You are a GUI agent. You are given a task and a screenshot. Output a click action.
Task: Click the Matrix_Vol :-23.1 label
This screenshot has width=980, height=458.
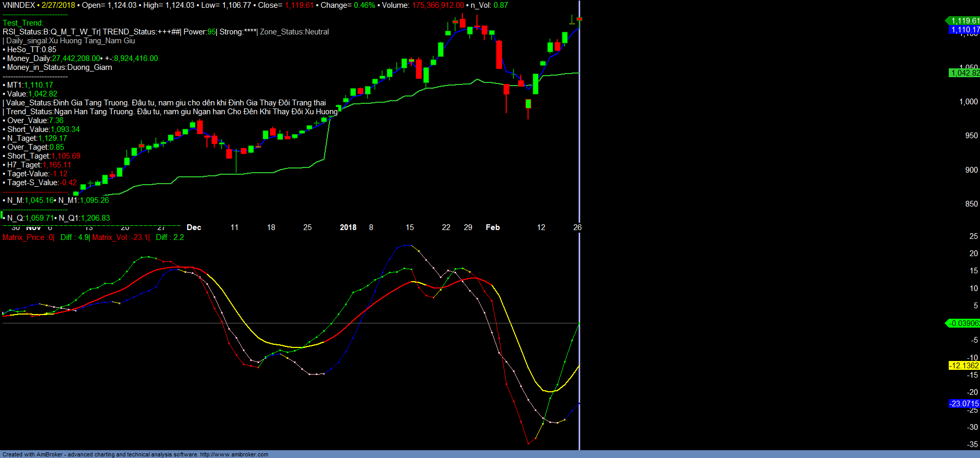[x=120, y=237]
